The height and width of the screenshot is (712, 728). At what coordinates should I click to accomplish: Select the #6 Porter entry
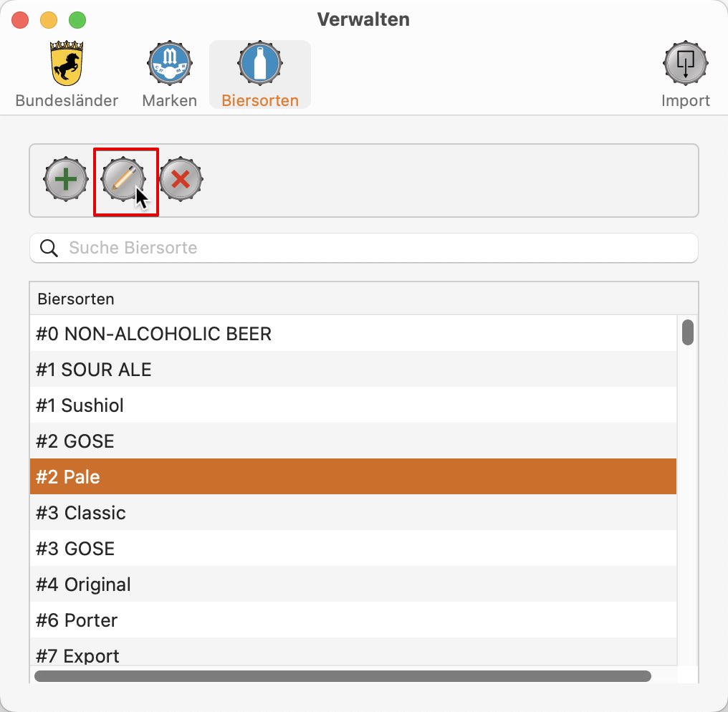353,620
